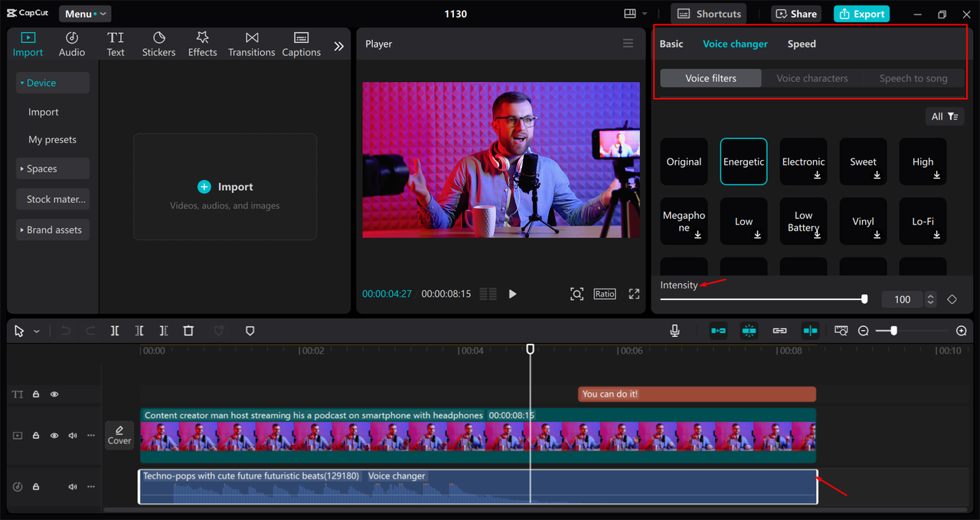Zoom in timeline with plus icon
The width and height of the screenshot is (980, 520).
962,331
